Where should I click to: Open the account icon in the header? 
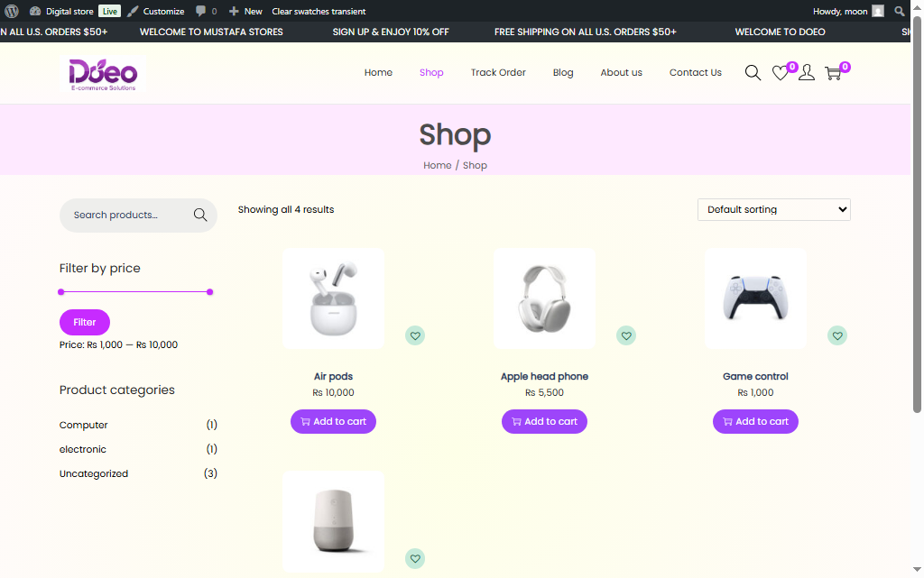(806, 72)
